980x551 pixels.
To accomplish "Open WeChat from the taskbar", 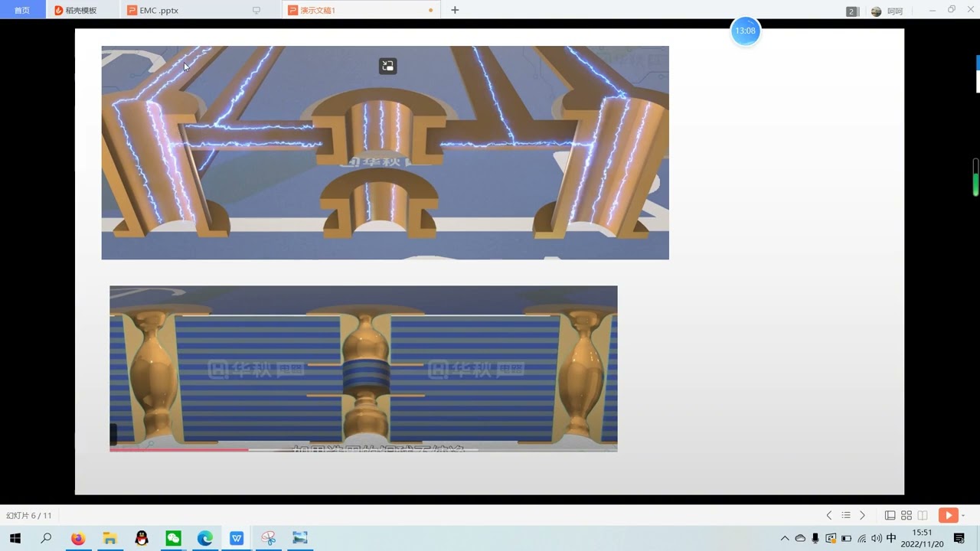I will (174, 539).
